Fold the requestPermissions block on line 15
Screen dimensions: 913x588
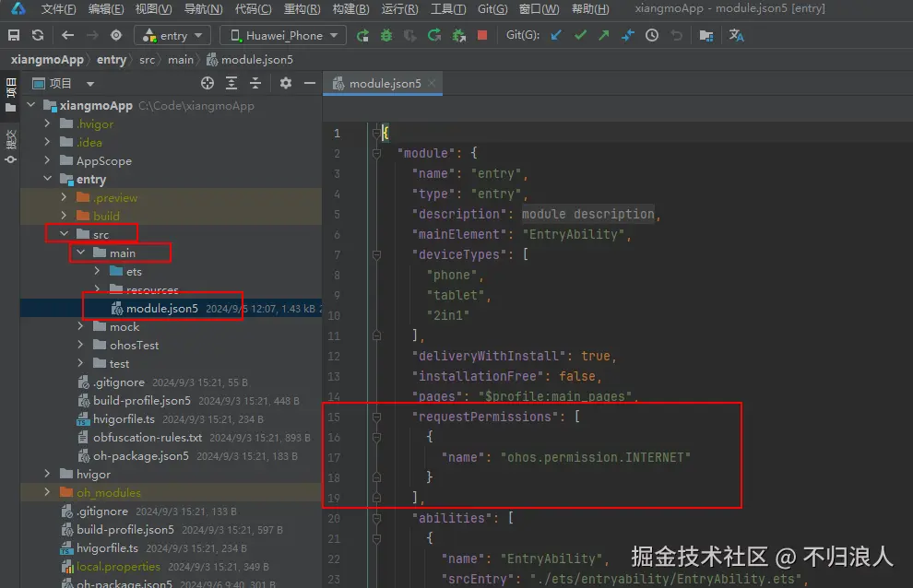coord(376,417)
